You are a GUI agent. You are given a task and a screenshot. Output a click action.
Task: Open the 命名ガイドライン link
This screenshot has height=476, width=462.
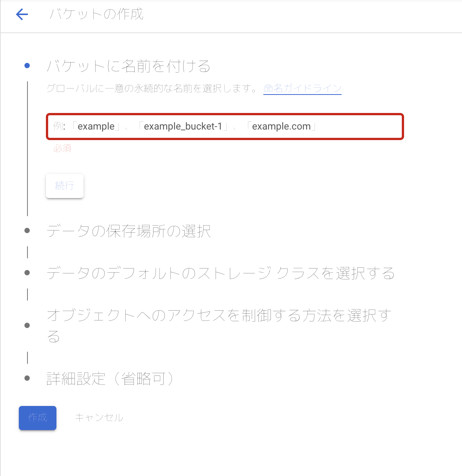(x=302, y=88)
